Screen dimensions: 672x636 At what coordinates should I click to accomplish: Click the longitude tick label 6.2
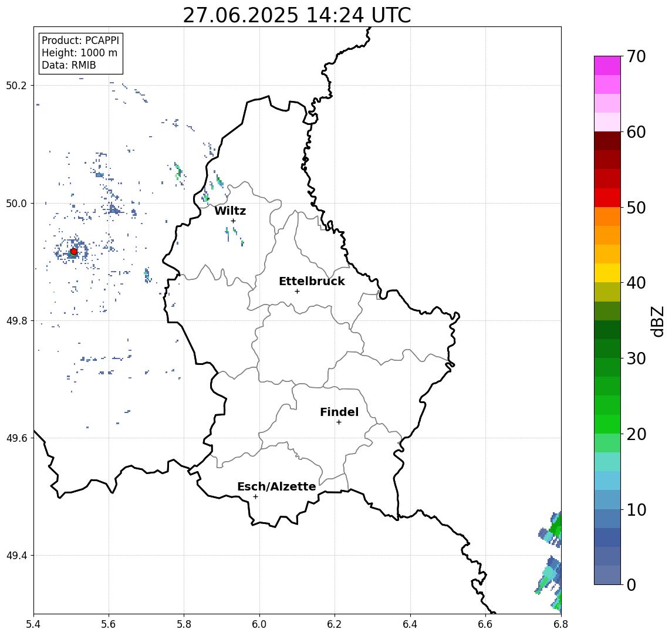tap(335, 624)
